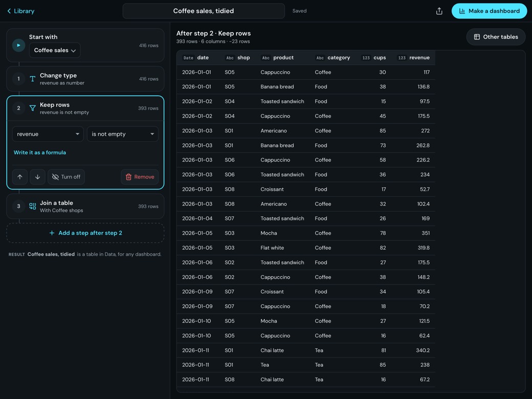Open the revenue column dropdown
This screenshot has width=532, height=399.
[48, 134]
